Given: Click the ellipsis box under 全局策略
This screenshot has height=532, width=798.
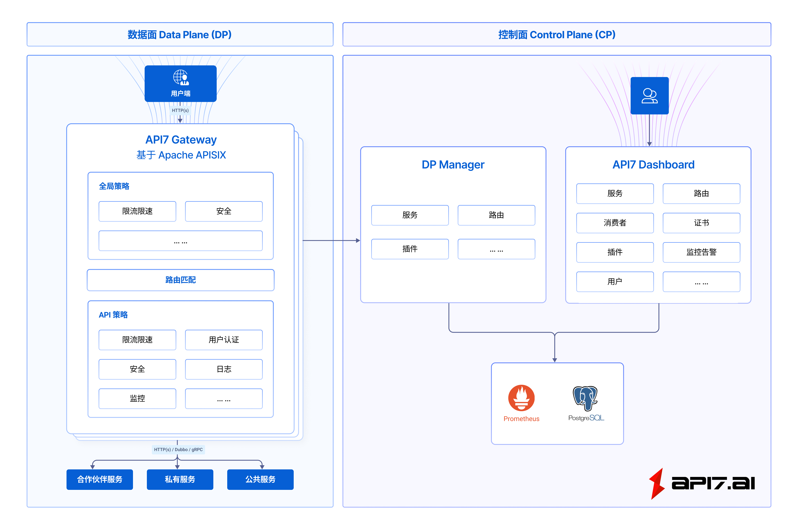Looking at the screenshot, I should pos(180,241).
